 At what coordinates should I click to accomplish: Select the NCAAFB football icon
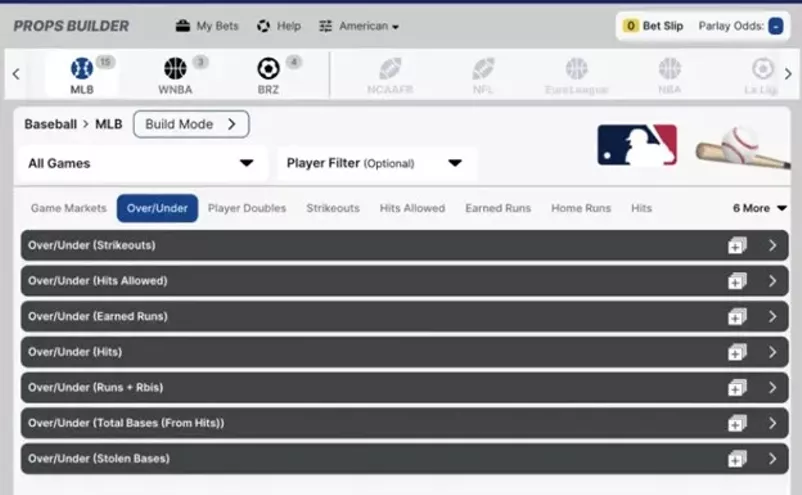coord(390,68)
